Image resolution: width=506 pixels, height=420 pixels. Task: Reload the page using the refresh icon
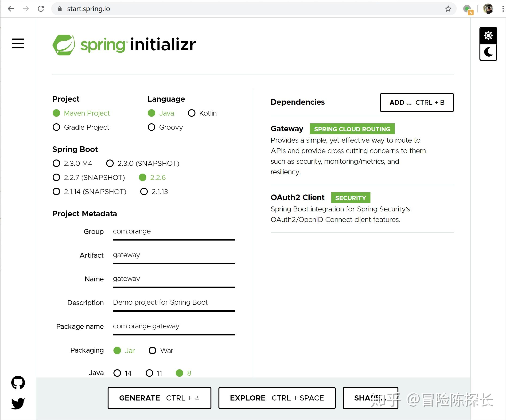coord(41,9)
